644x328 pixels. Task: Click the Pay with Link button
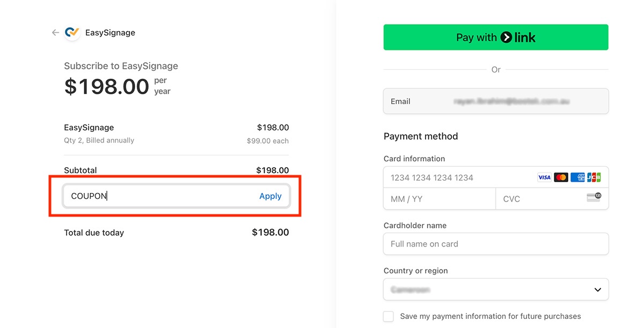496,38
